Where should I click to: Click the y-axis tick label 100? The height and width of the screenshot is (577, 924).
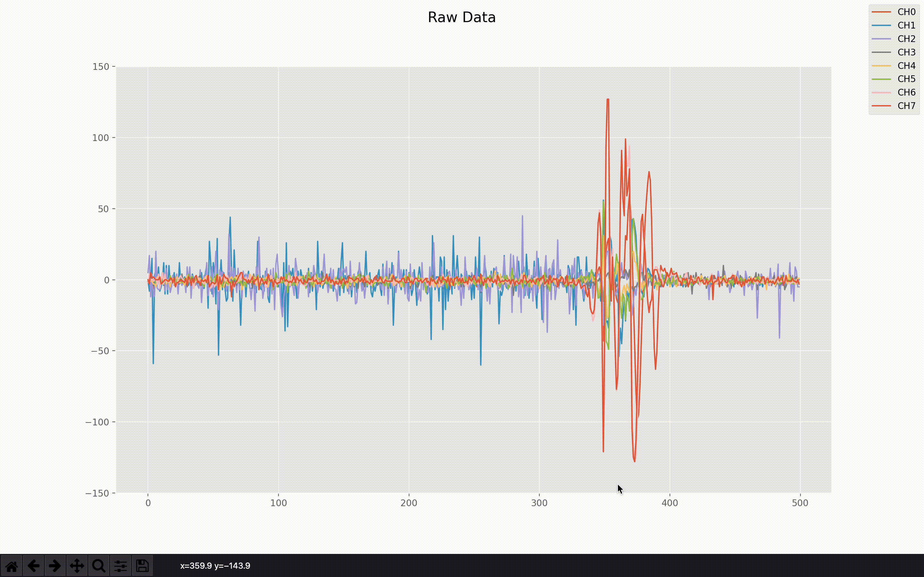(100, 138)
